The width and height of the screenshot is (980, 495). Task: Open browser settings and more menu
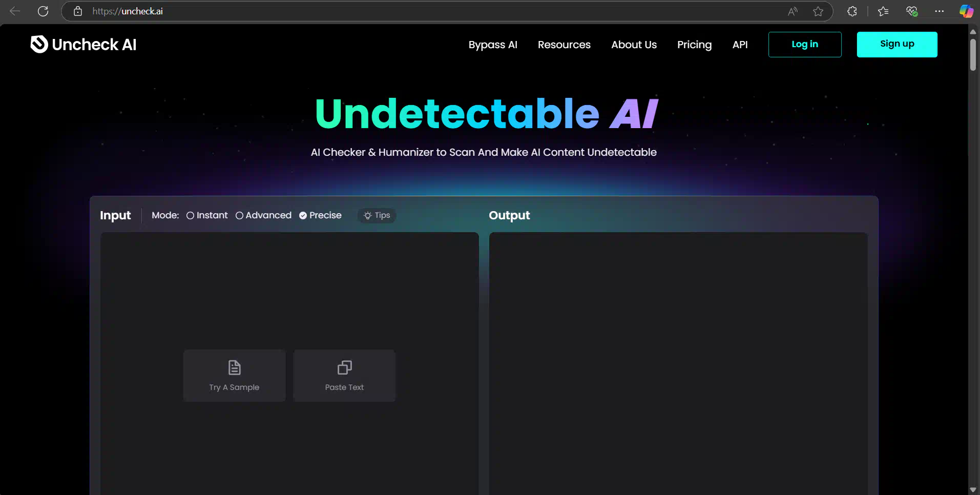pyautogui.click(x=939, y=11)
